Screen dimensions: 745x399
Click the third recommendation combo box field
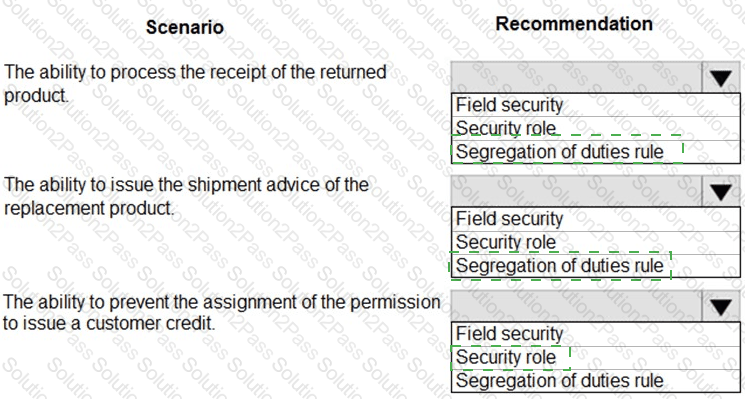tap(576, 306)
